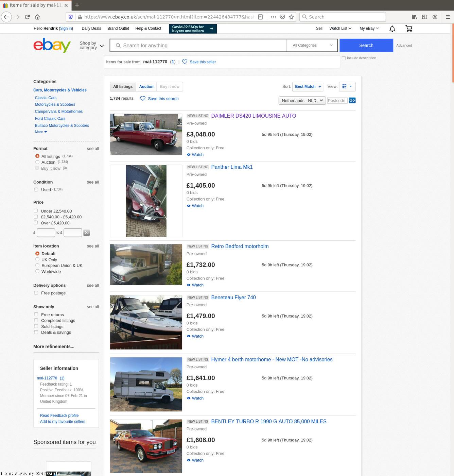Submit price range with arrow button

click(87, 233)
